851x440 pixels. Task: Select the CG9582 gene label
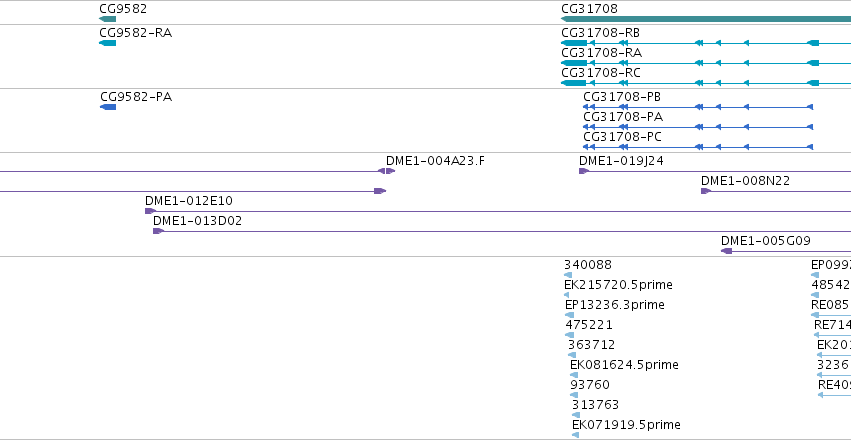coord(123,9)
